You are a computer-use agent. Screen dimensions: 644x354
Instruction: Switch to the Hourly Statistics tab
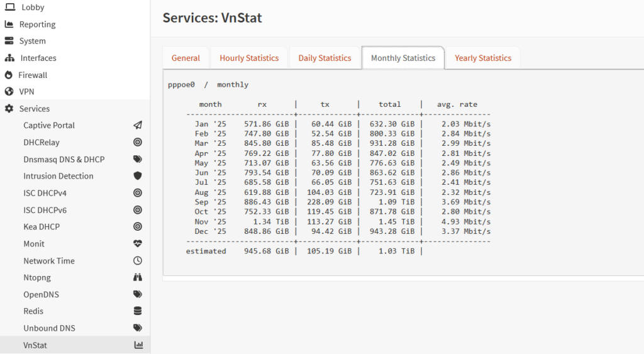click(x=249, y=58)
